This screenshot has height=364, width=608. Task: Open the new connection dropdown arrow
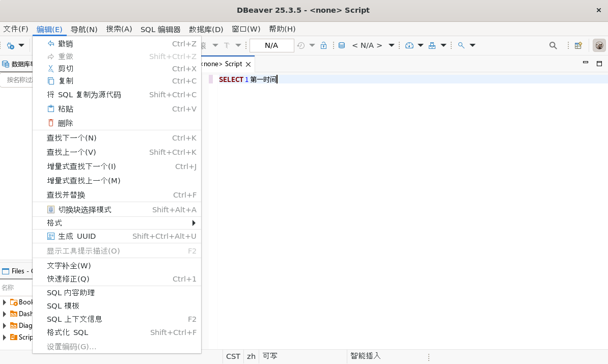(x=22, y=45)
